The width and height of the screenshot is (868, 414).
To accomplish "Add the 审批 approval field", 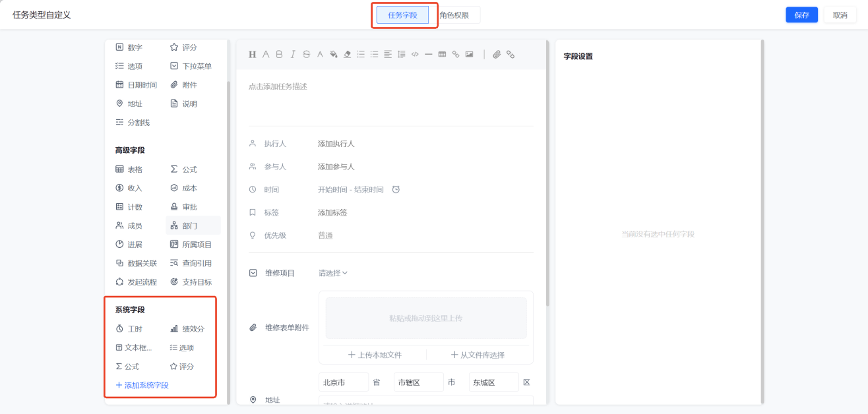I will [183, 207].
